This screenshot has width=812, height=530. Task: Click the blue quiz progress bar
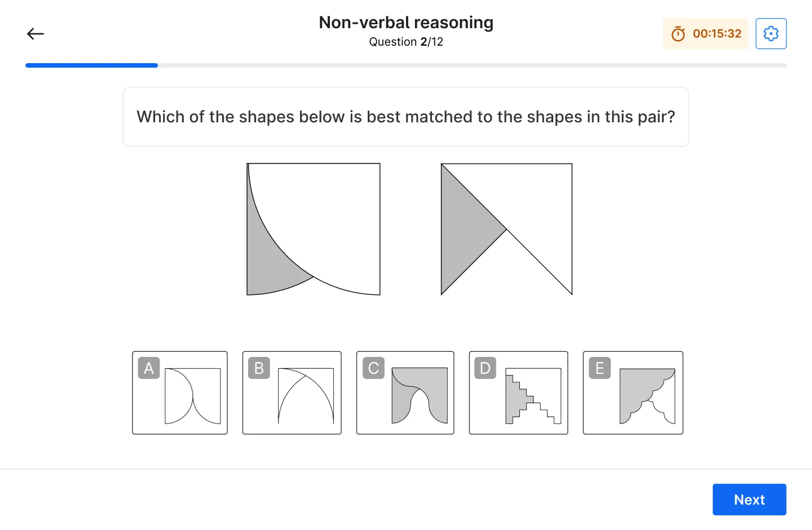point(91,65)
